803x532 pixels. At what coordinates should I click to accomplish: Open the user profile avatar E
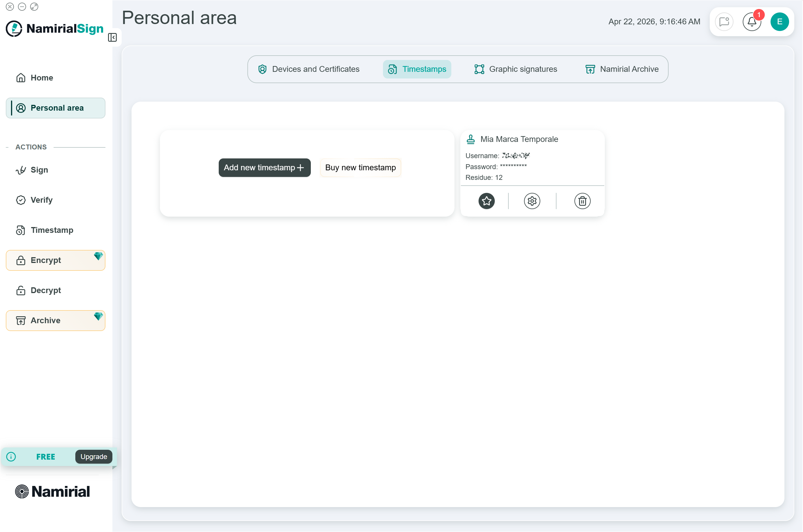point(779,22)
